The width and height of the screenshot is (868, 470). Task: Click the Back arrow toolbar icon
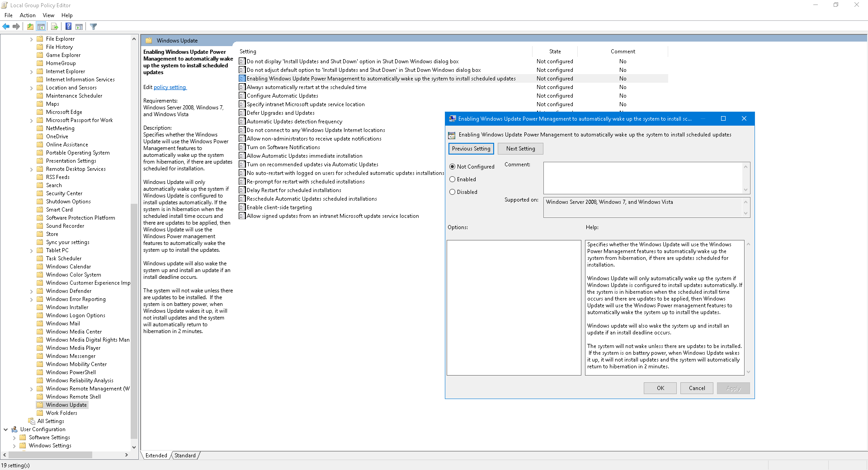[6, 27]
